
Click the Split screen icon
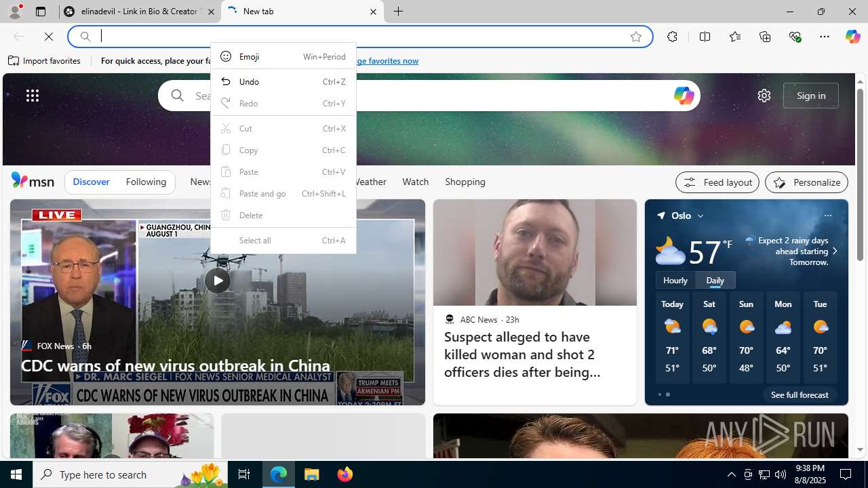point(705,37)
